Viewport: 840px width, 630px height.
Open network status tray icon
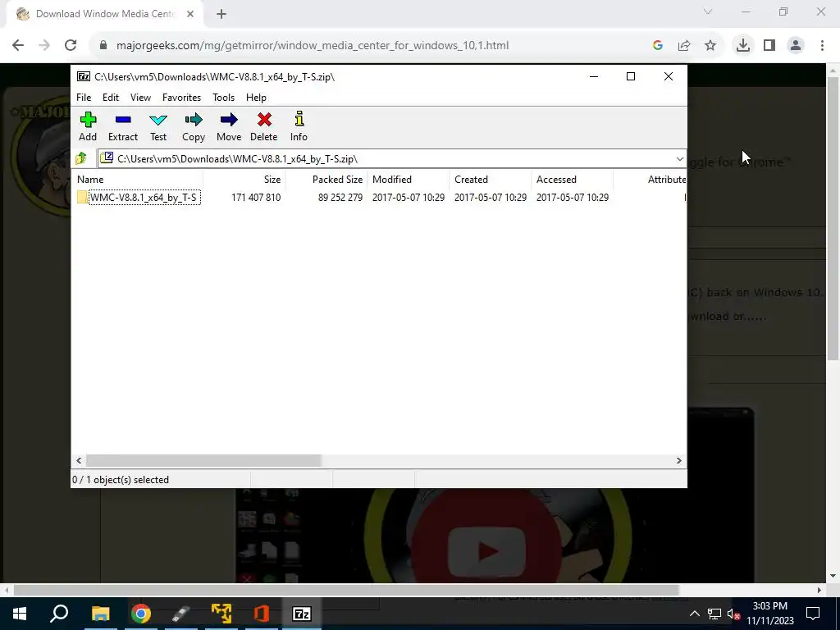pos(714,614)
